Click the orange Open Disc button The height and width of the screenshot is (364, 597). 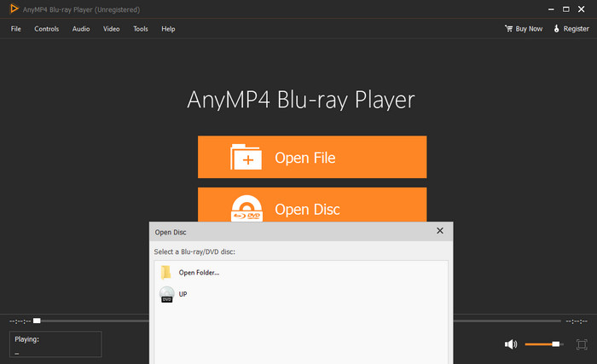click(312, 205)
